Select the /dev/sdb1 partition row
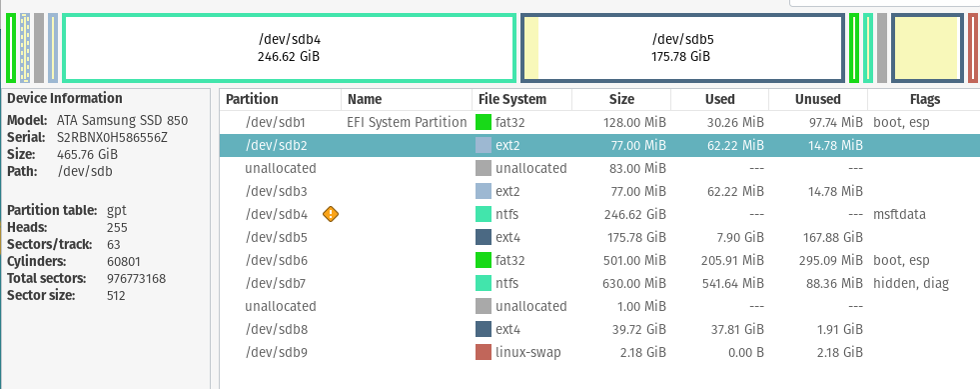This screenshot has height=389, width=980. (600, 122)
